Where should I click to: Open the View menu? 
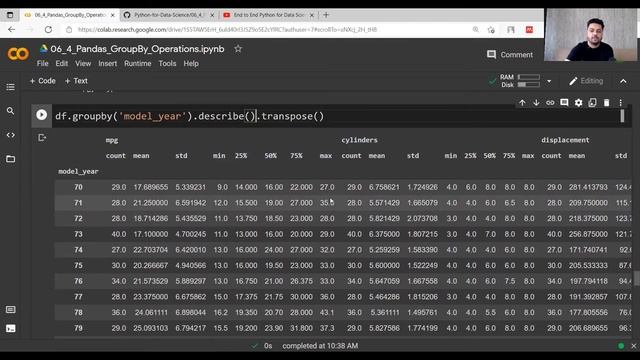click(83, 64)
